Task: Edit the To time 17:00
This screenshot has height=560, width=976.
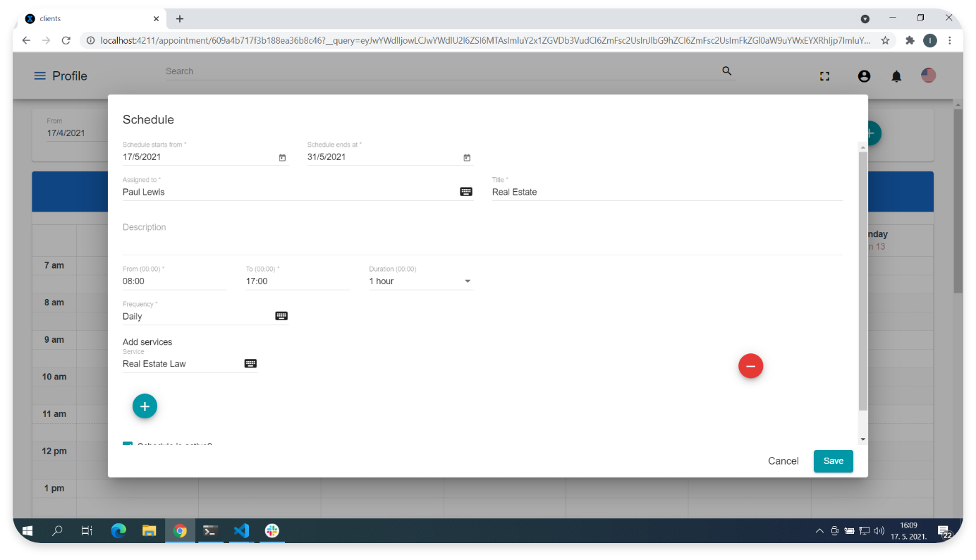Action: pyautogui.click(x=298, y=281)
